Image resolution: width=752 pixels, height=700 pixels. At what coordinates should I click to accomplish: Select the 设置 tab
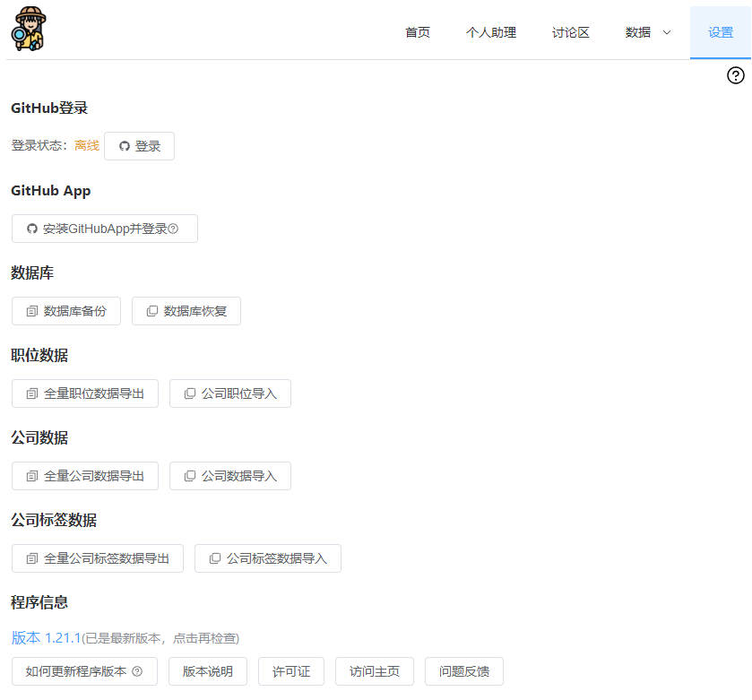click(721, 32)
